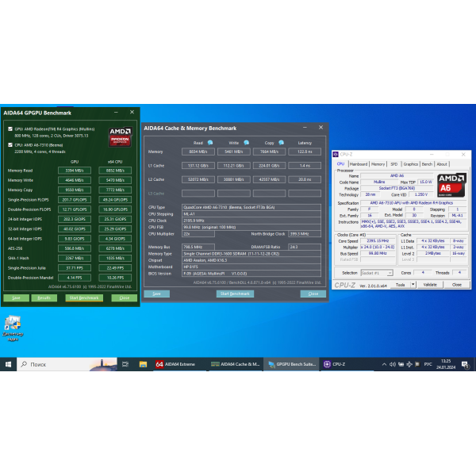Click the Core Speed value in CPU-Z
Screen dimensions: 476x476
(x=378, y=240)
